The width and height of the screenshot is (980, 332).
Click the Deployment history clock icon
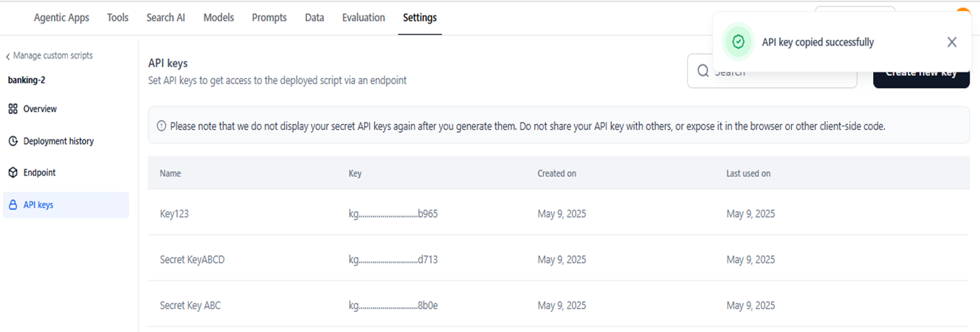click(13, 141)
